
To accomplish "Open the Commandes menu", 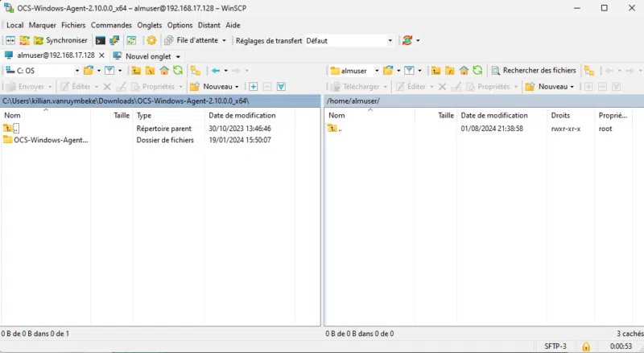I will 111,25.
